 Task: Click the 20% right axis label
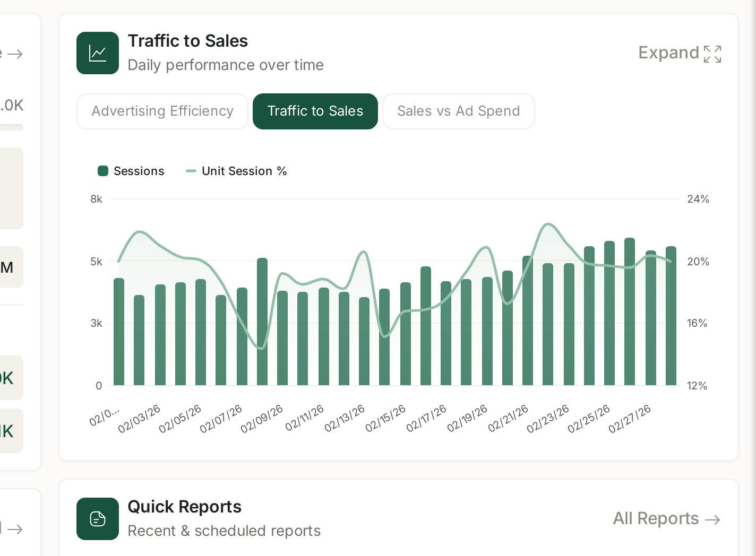coord(698,262)
